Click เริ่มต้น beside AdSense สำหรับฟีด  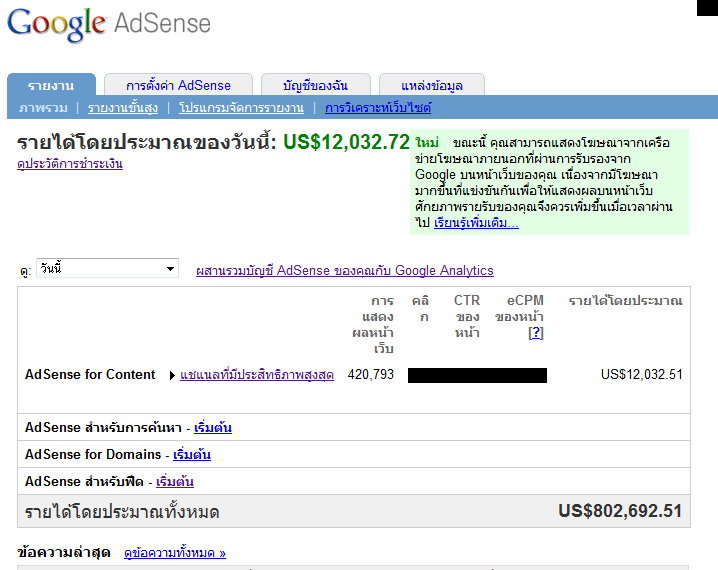tap(175, 481)
